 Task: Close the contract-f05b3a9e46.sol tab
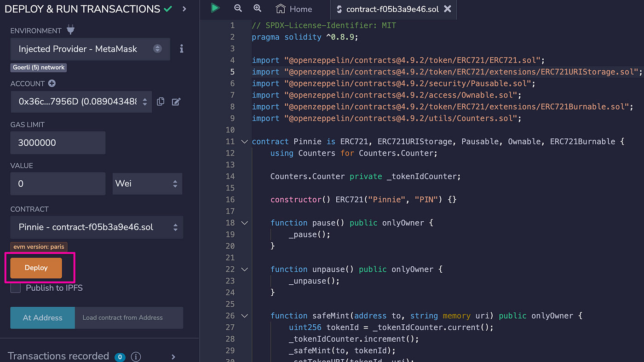(x=448, y=9)
